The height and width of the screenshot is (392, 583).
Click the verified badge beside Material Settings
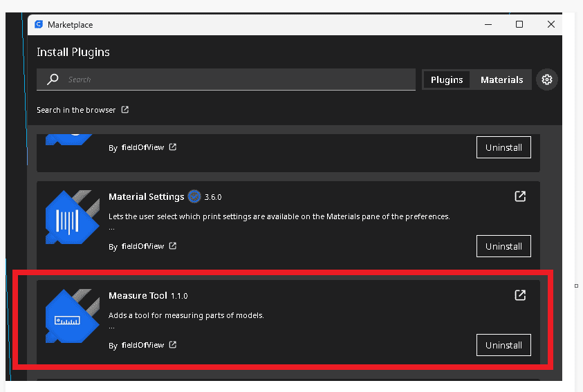pos(194,196)
